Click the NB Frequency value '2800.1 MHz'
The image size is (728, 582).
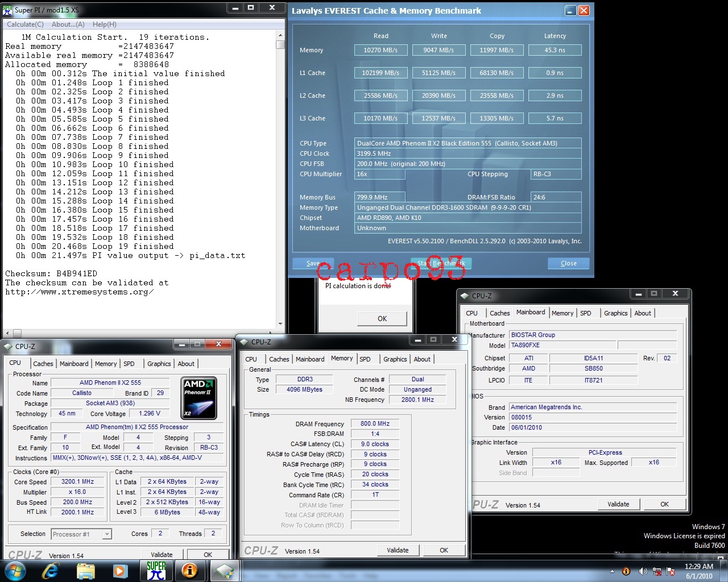[x=417, y=400]
